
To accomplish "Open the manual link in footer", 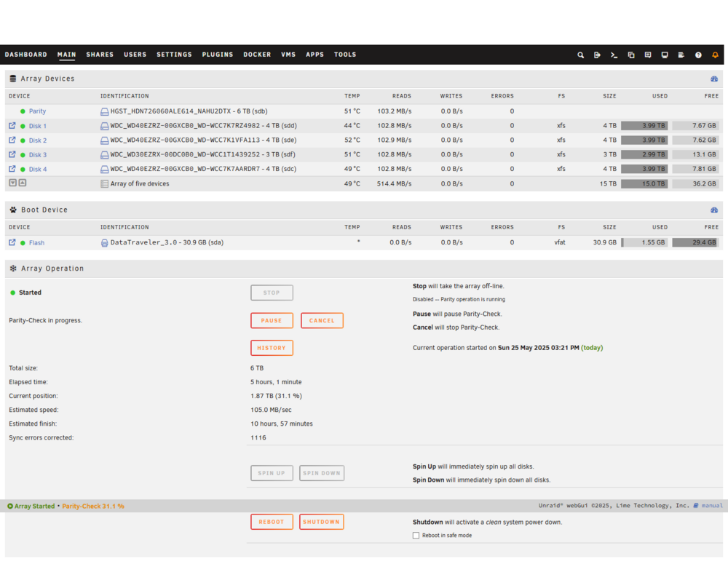I will pos(712,506).
